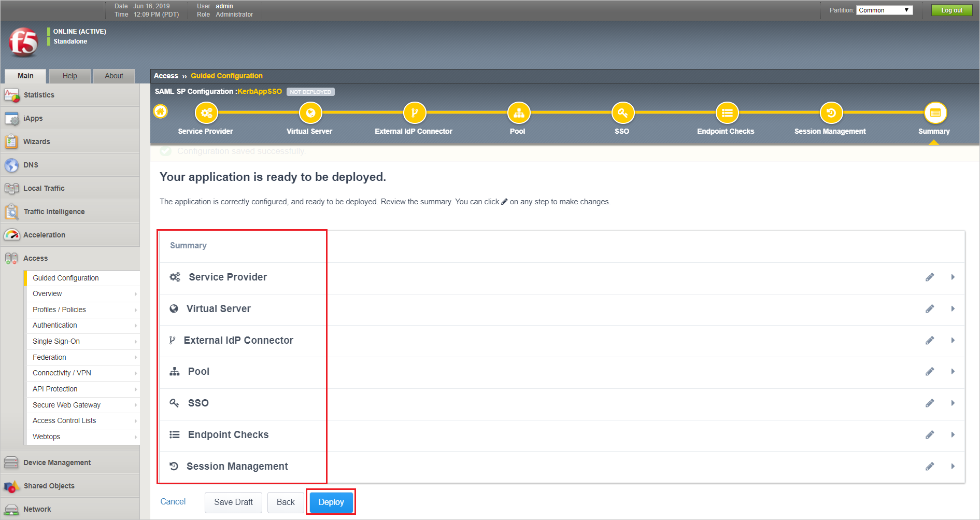Screen dimensions: 980x520
Task: Go to the home step icon in wizard
Action: click(x=161, y=111)
